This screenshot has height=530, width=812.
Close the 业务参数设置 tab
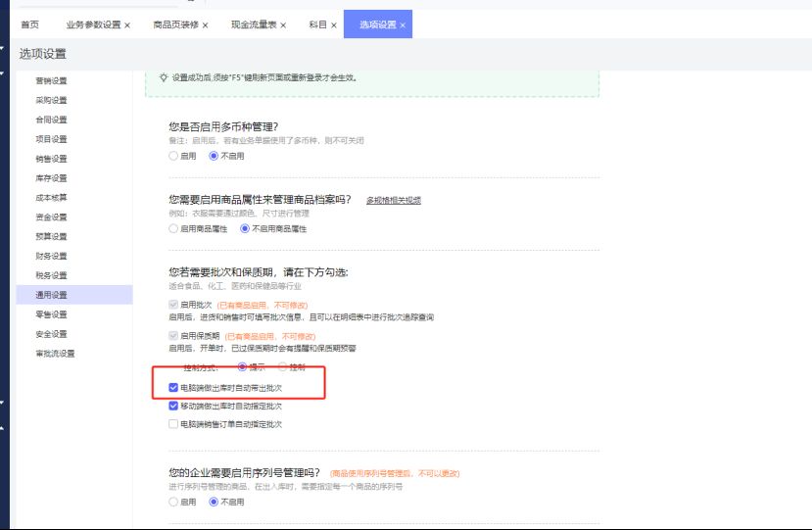(x=127, y=24)
